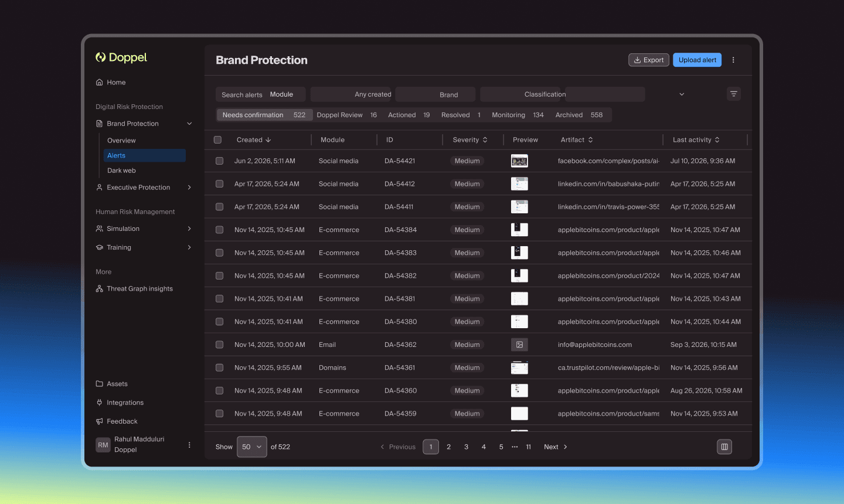Switch to the Actioned tab
This screenshot has width=844, height=504.
[409, 115]
